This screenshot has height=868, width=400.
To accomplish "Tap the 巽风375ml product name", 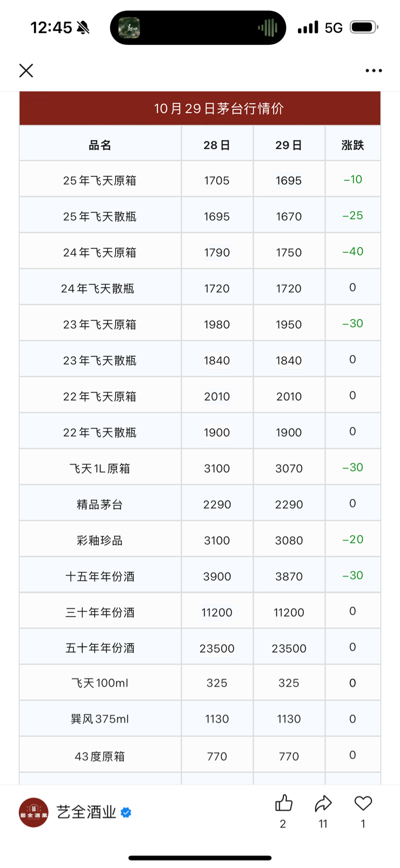I will pyautogui.click(x=99, y=719).
